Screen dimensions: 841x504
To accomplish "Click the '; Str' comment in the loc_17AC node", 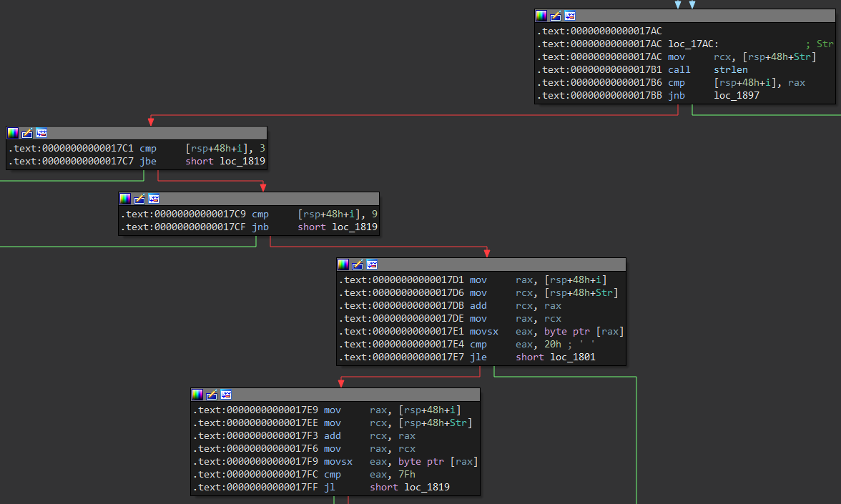I will pyautogui.click(x=820, y=44).
